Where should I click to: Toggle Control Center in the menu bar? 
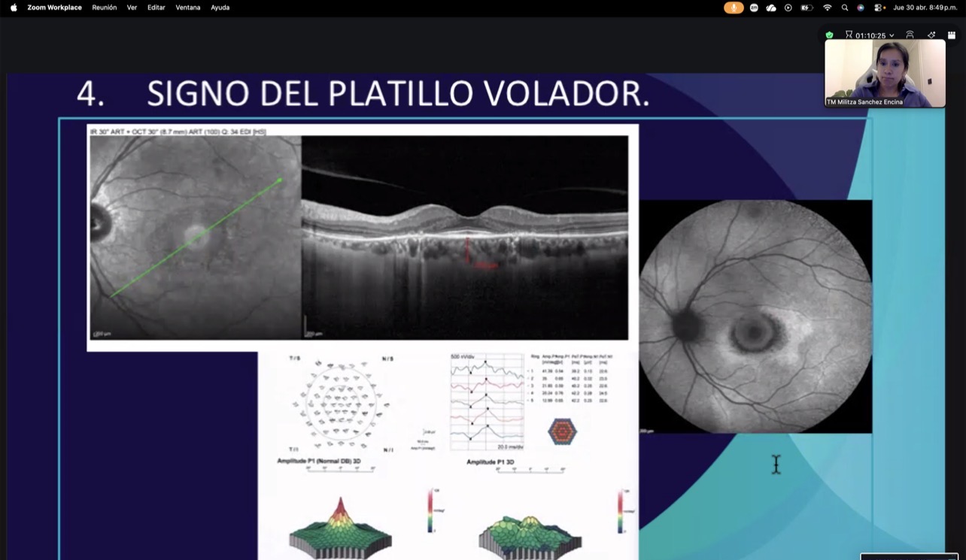click(878, 8)
